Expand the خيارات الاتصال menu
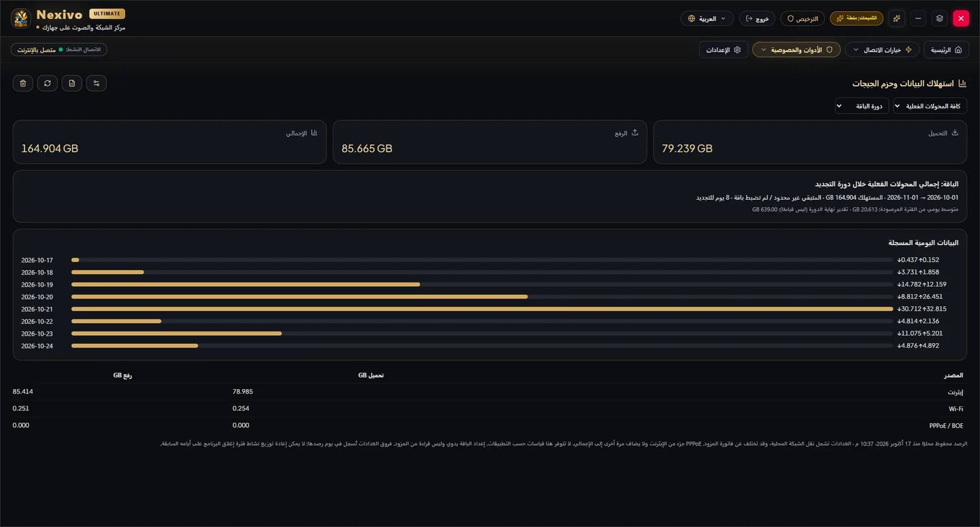980x527 pixels. click(x=882, y=50)
